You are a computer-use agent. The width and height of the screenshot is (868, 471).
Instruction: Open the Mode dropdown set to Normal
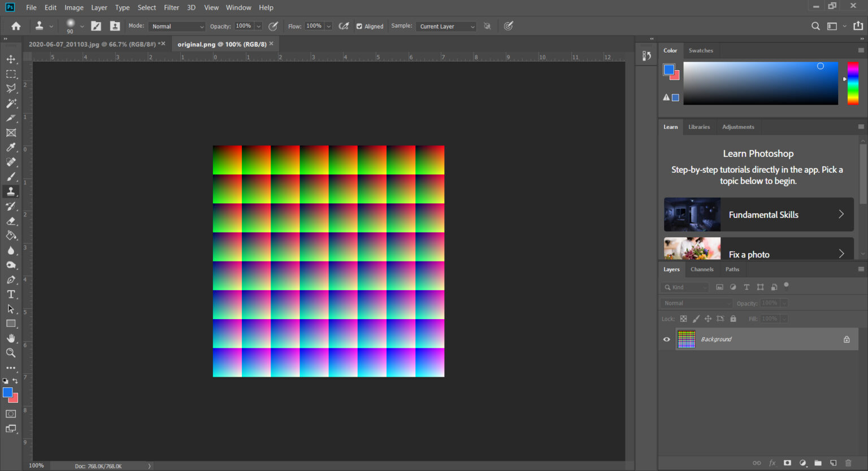177,26
